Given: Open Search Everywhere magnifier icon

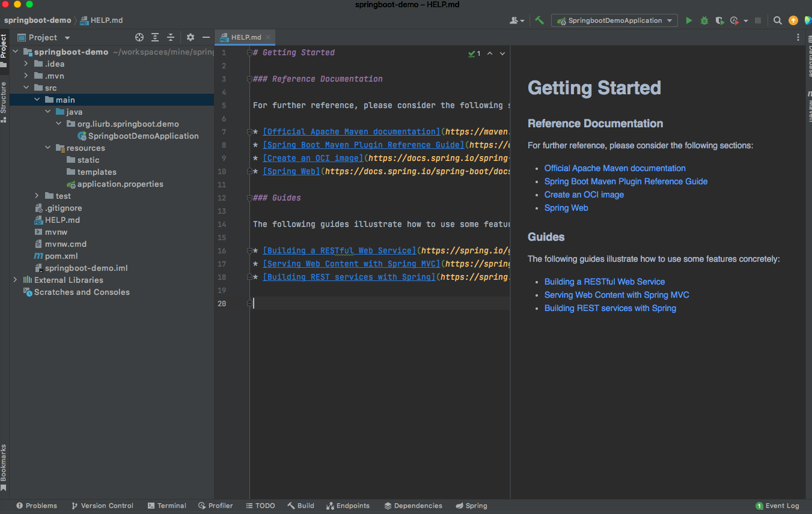Looking at the screenshot, I should [777, 20].
